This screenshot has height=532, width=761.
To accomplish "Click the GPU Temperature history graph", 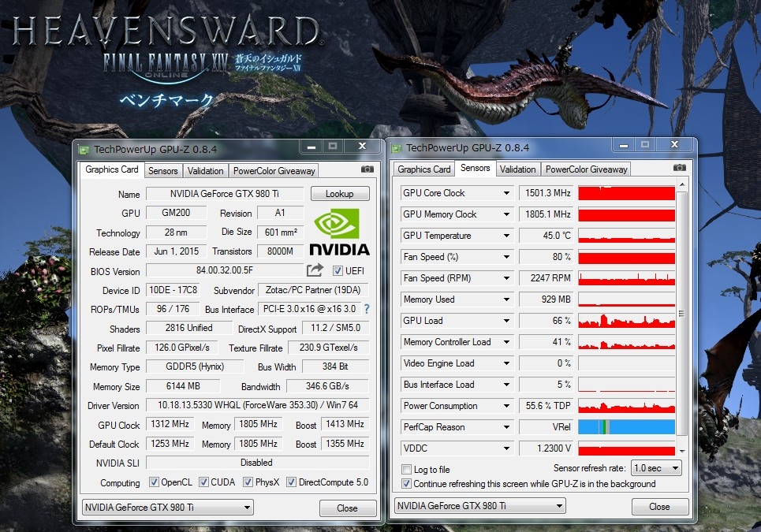I will [627, 236].
